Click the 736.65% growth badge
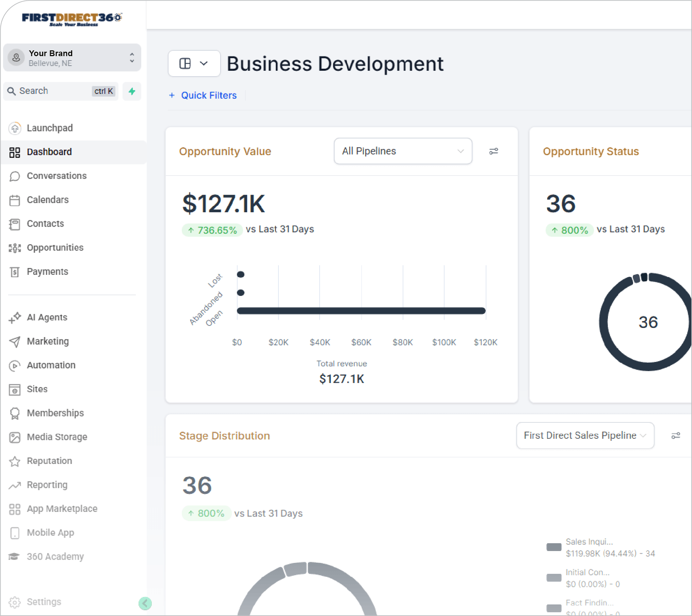The width and height of the screenshot is (692, 616). pyautogui.click(x=212, y=230)
